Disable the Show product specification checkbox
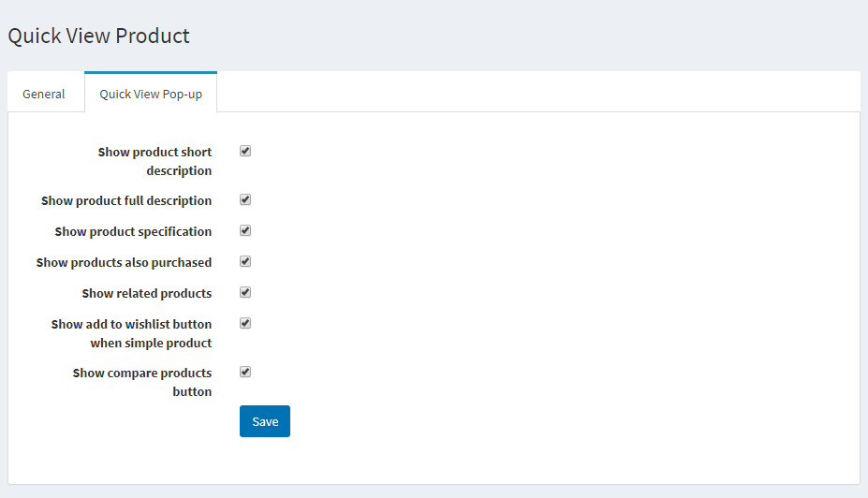Viewport: 868px width, 498px height. [x=245, y=230]
